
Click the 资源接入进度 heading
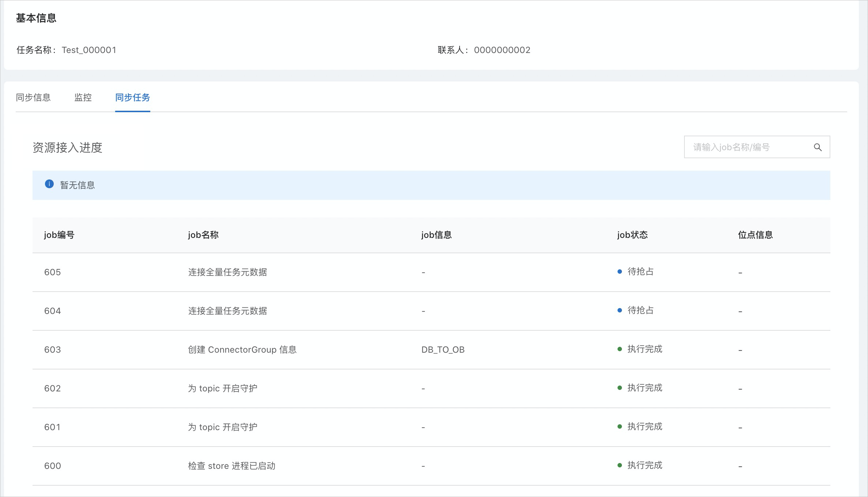pyautogui.click(x=68, y=148)
